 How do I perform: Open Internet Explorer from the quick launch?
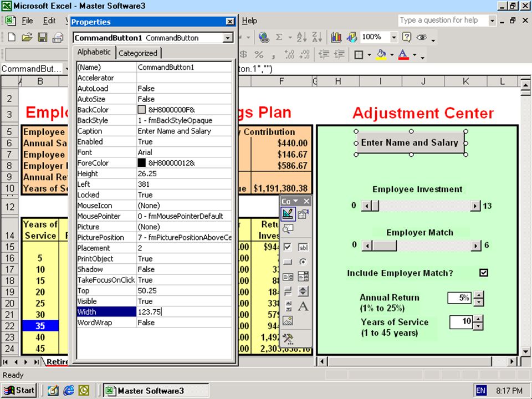[68, 391]
